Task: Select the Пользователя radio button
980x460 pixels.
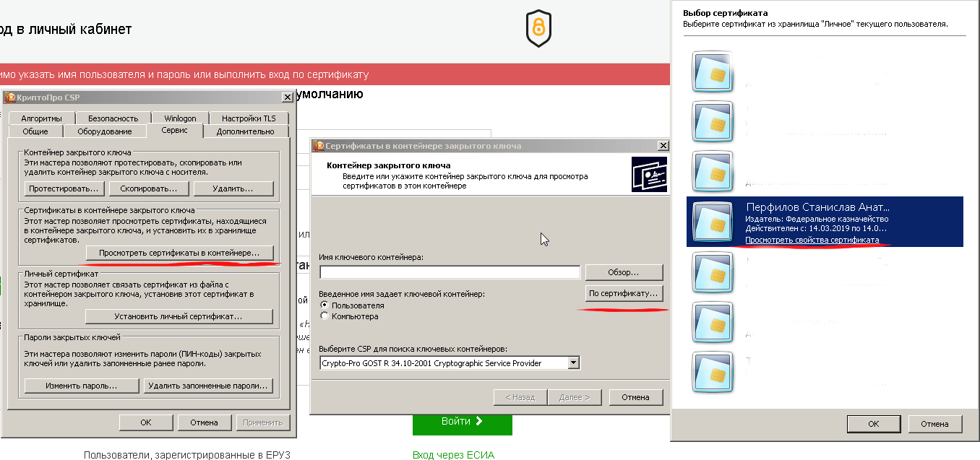Action: pos(324,305)
